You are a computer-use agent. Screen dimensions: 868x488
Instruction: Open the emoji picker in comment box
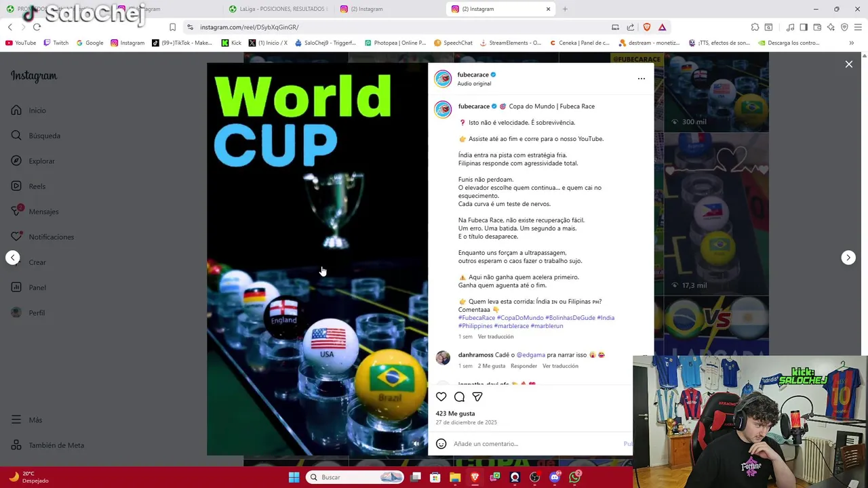click(x=441, y=444)
